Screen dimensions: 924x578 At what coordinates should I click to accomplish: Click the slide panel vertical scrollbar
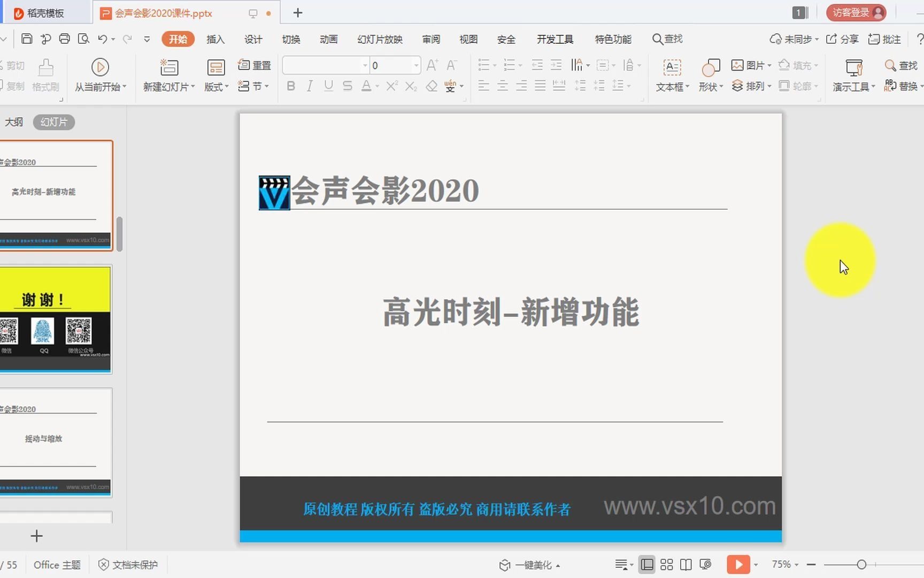[x=120, y=234]
